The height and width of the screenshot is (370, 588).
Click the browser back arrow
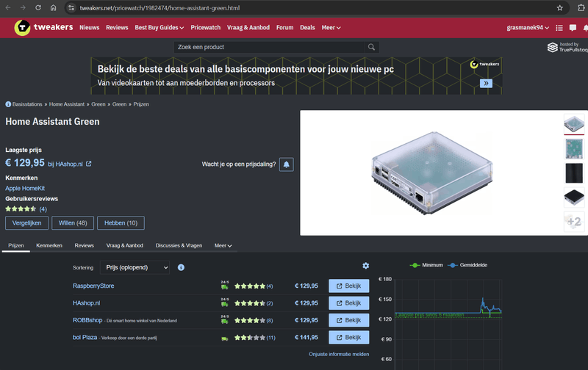pos(8,8)
